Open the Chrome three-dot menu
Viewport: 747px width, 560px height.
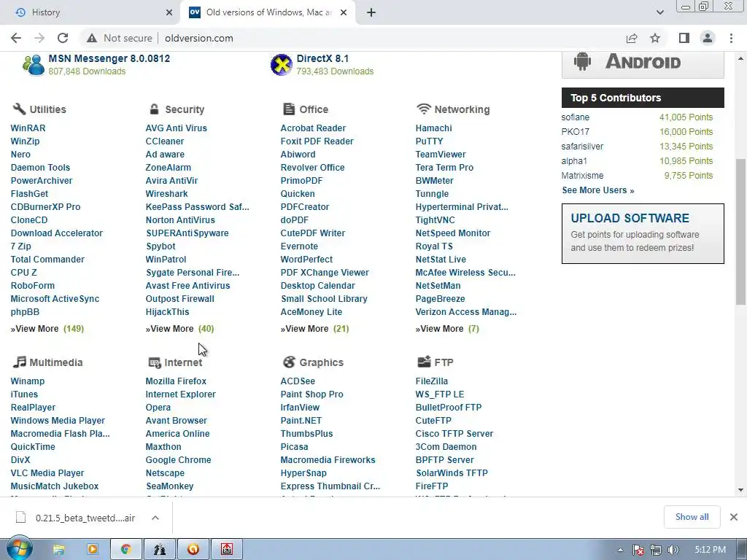731,38
